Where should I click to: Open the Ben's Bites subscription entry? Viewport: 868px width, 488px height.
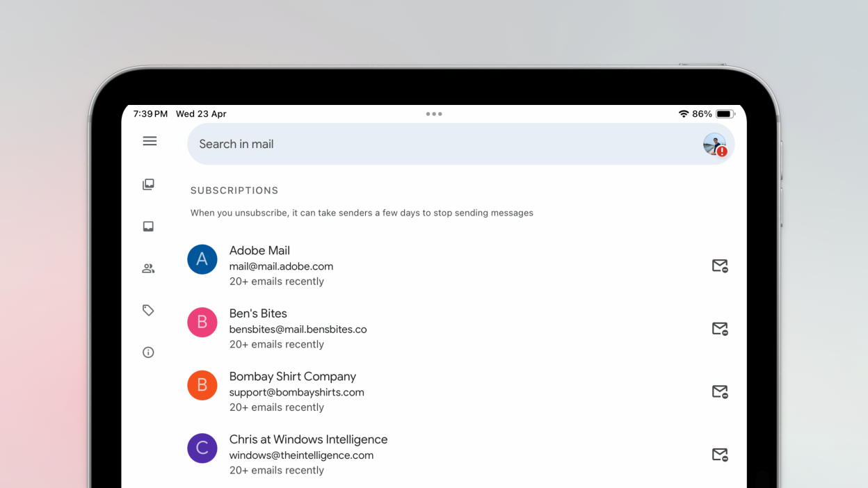258,314
